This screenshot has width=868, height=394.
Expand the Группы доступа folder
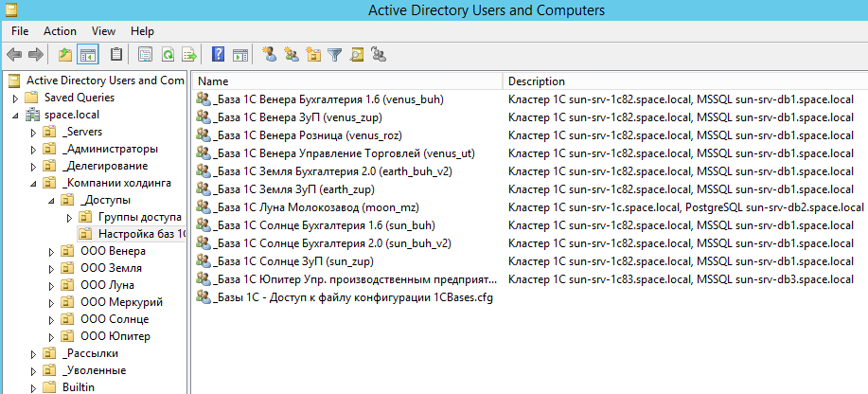[69, 217]
